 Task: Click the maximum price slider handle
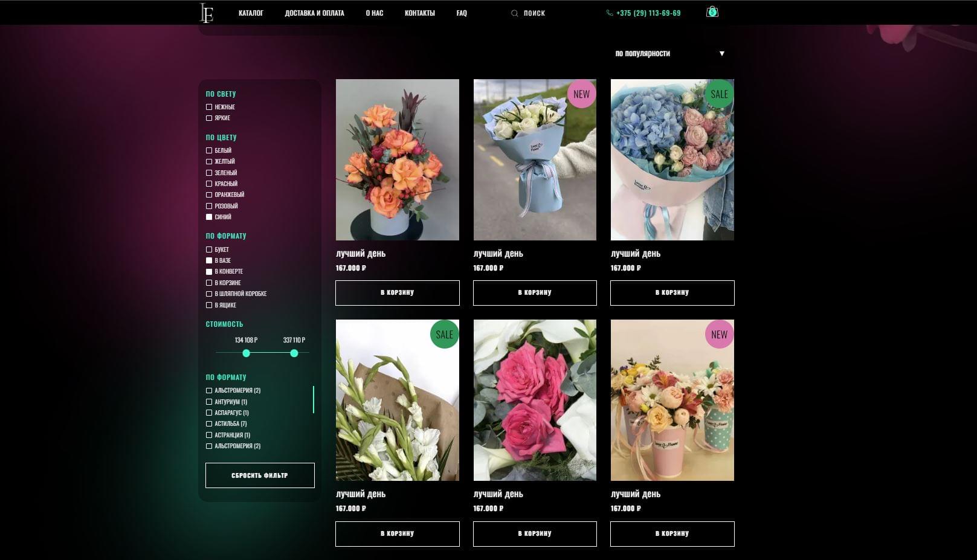point(294,353)
